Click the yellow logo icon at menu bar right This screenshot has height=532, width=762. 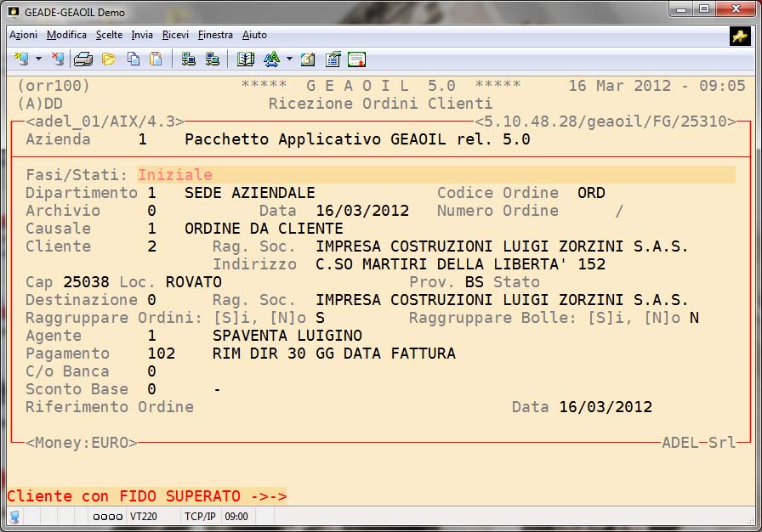(739, 36)
